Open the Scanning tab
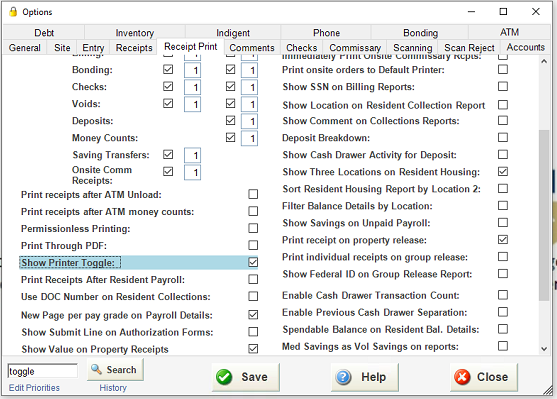This screenshot has height=399, width=557. [412, 48]
